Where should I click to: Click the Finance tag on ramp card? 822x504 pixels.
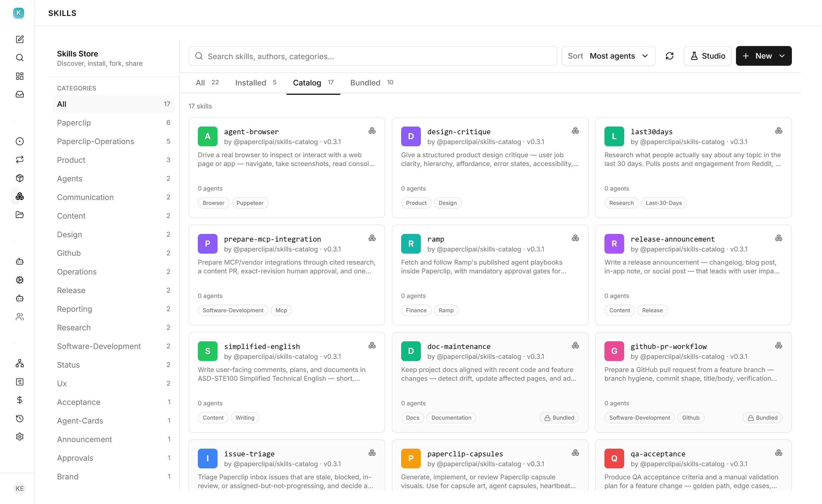click(x=416, y=310)
